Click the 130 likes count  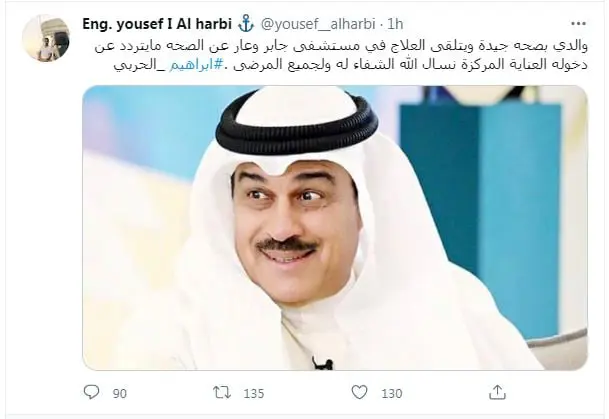click(391, 393)
